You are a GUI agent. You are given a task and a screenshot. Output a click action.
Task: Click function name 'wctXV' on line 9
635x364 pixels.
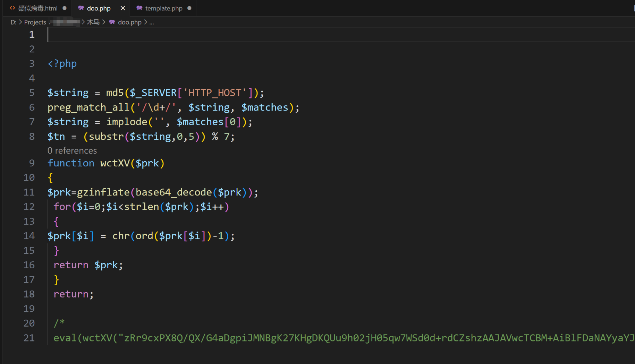(115, 163)
